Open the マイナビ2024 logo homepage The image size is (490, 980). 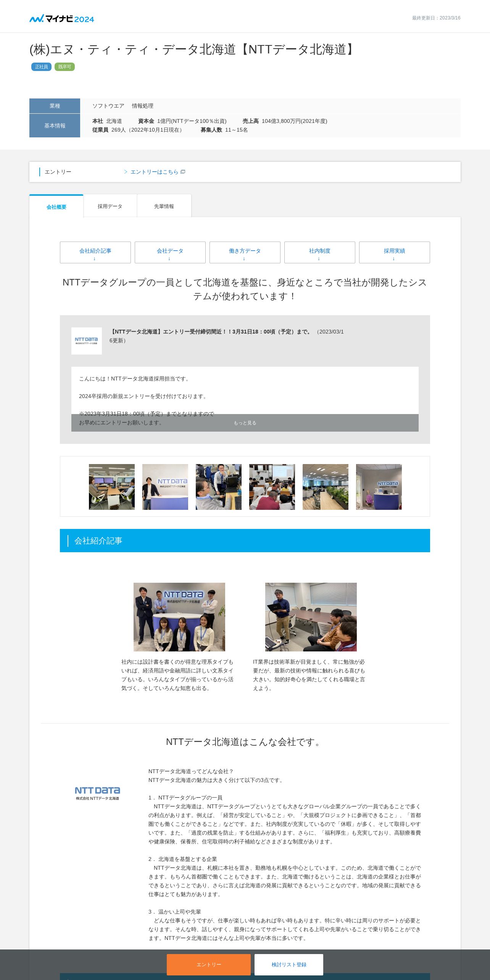[x=62, y=18]
